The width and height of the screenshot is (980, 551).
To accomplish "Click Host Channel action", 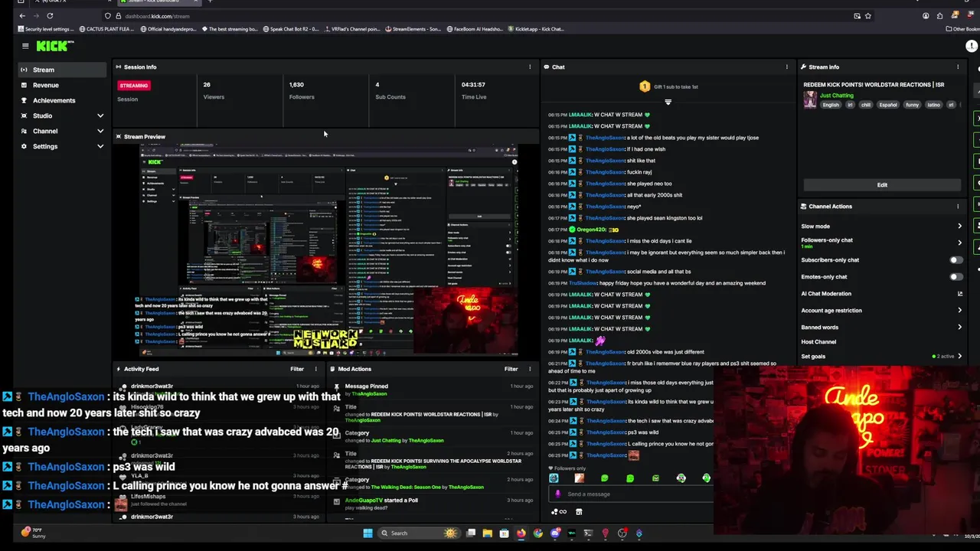I will (818, 341).
